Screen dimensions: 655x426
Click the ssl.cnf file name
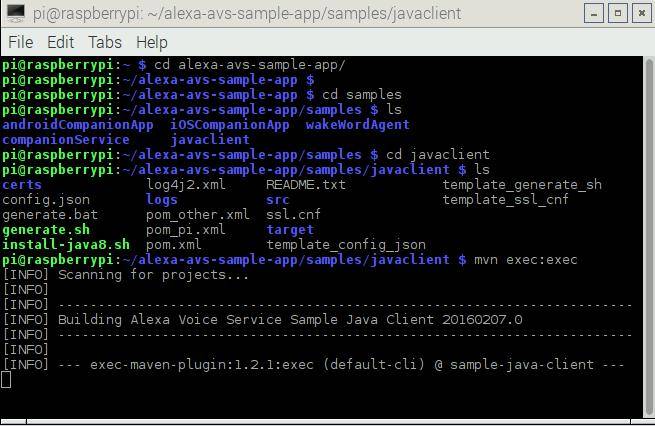pyautogui.click(x=294, y=215)
